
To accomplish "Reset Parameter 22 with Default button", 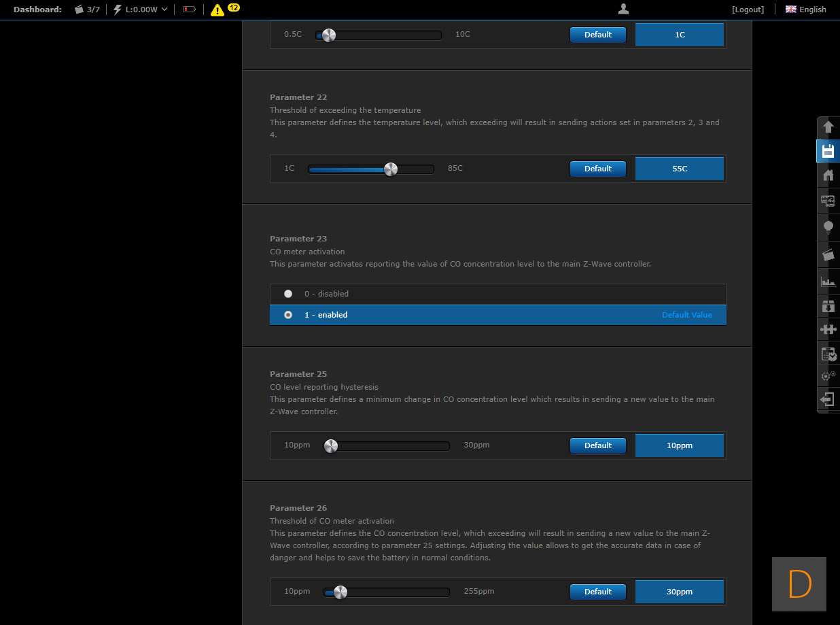I will tap(597, 169).
